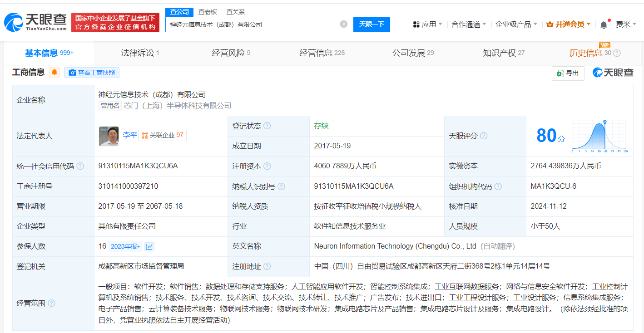The width and height of the screenshot is (644, 333).
Task: Click the registered address text
Action: point(432,266)
